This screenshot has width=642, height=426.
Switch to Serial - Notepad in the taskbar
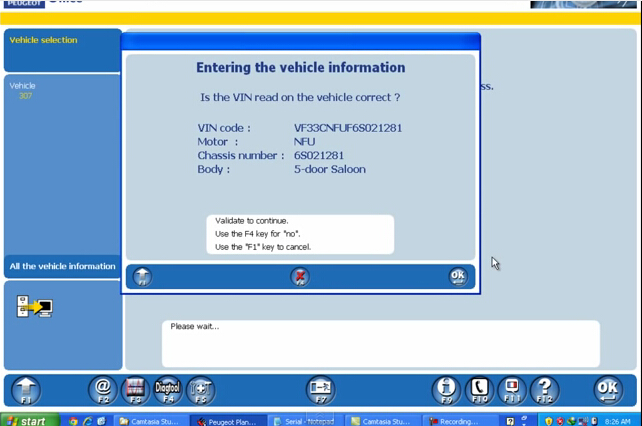[306, 421]
